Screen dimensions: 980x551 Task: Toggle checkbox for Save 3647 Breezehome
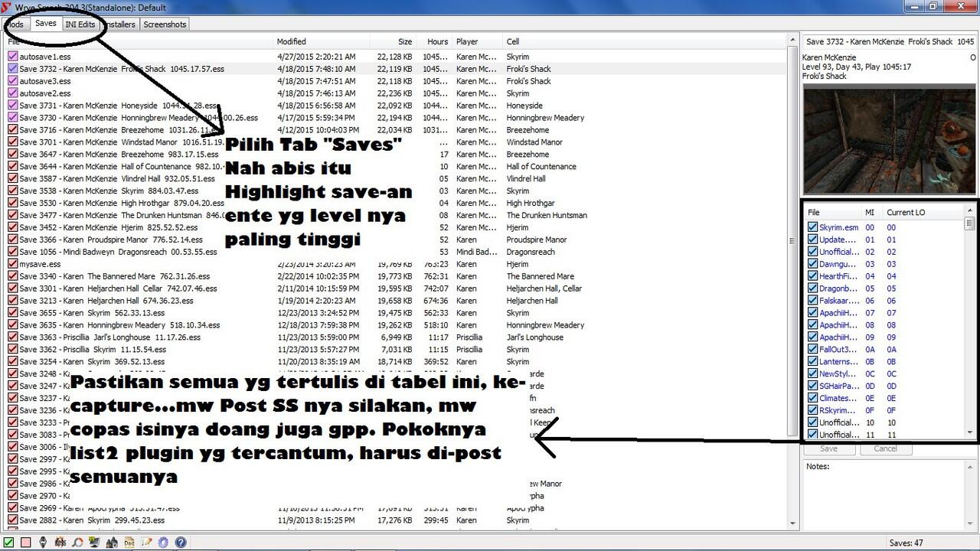click(x=12, y=154)
